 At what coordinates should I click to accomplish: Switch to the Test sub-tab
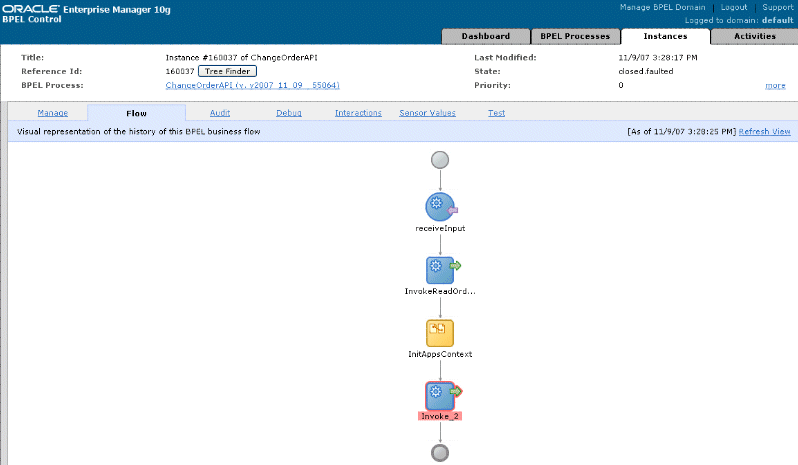496,113
